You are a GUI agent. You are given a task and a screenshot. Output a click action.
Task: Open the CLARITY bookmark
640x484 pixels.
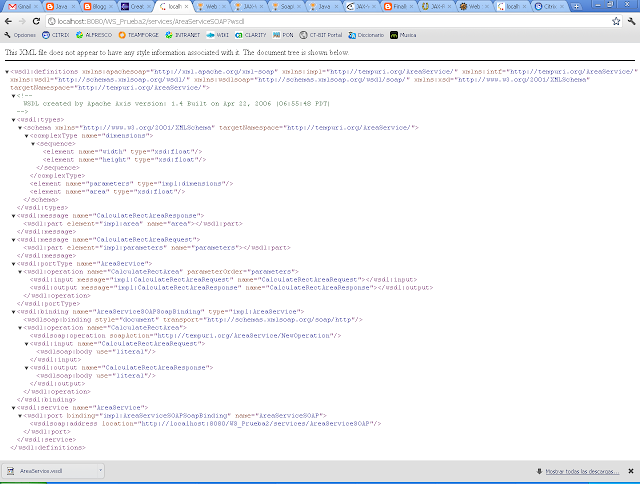click(x=250, y=35)
